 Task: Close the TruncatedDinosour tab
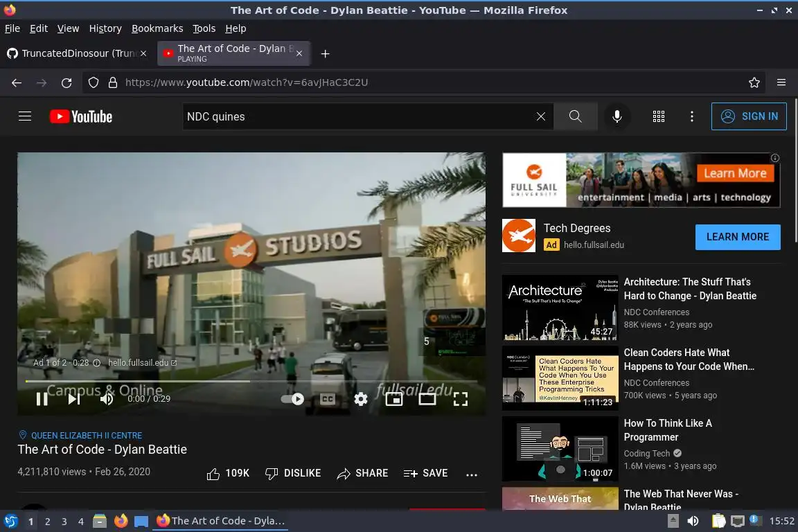point(143,53)
